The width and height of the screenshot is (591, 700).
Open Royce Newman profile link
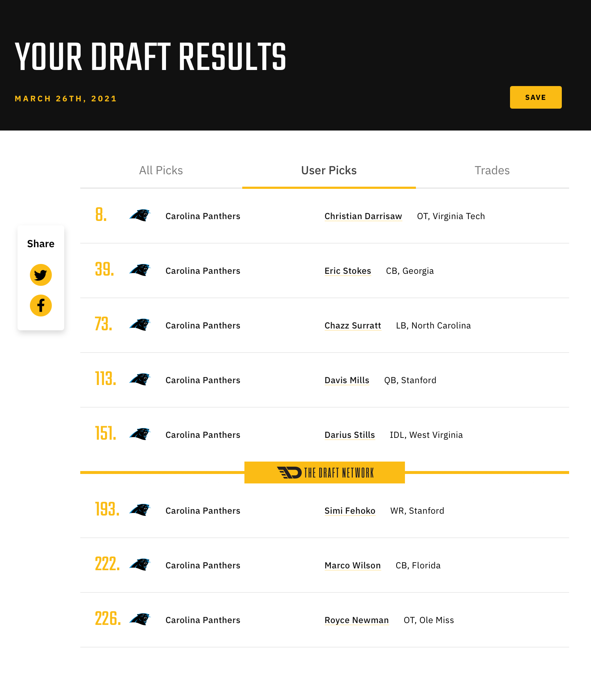[x=357, y=620]
